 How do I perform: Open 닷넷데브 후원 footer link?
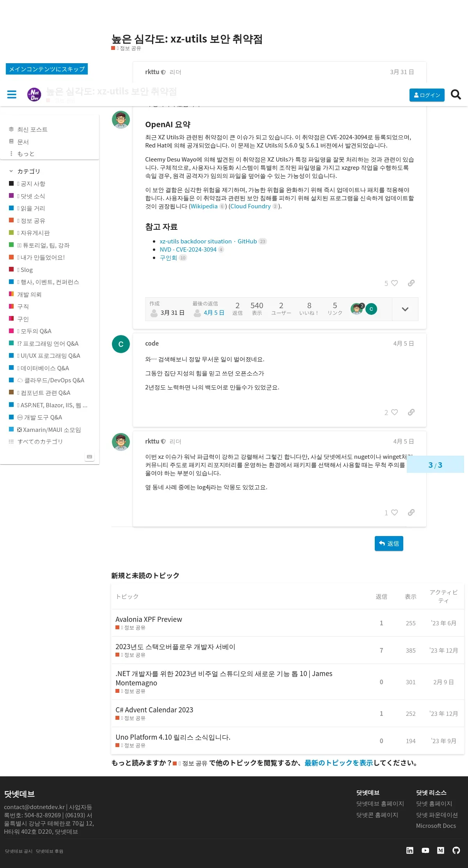click(50, 851)
